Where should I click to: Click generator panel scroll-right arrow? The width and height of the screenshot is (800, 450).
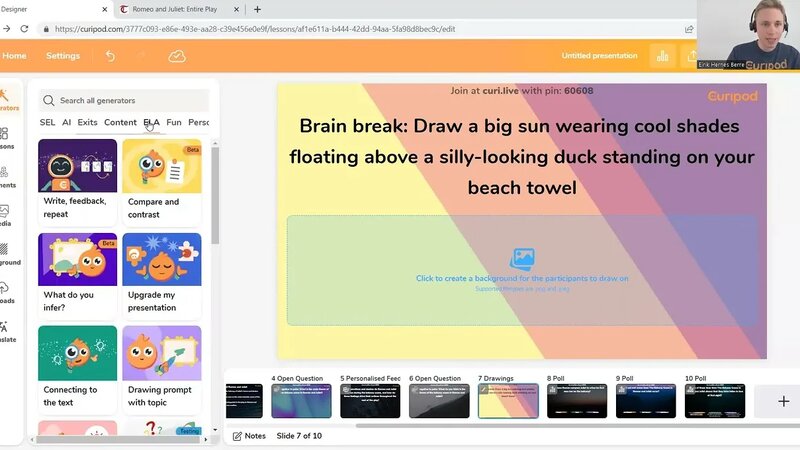click(206, 439)
